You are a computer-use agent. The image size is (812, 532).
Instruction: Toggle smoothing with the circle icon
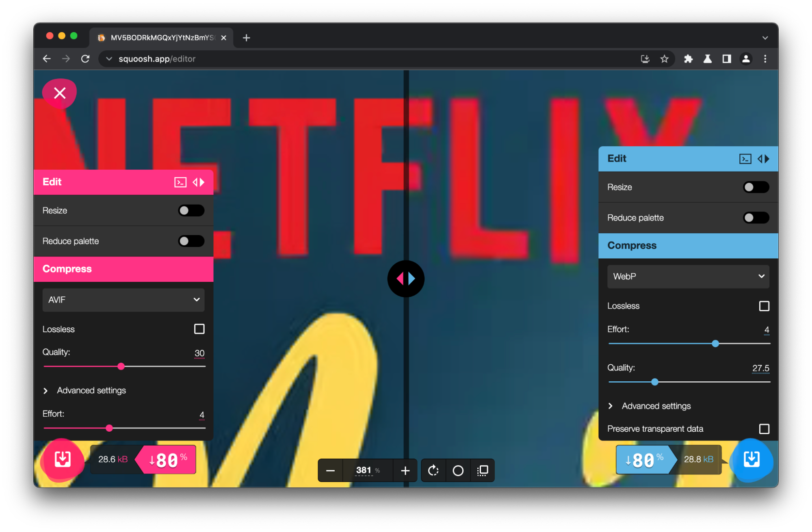[458, 471]
